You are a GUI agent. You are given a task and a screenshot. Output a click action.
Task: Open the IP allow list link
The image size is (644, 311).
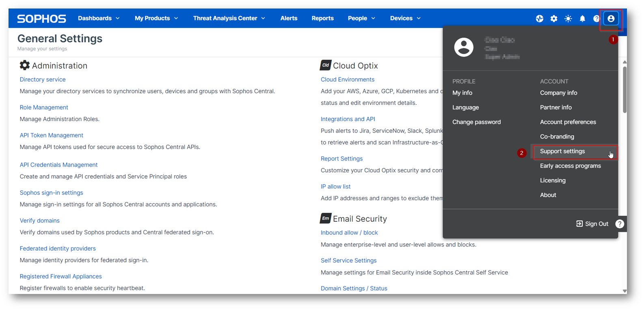click(335, 187)
